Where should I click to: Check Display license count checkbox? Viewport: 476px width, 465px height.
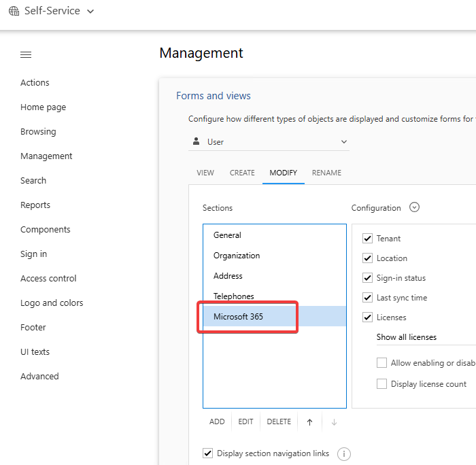pyautogui.click(x=381, y=384)
